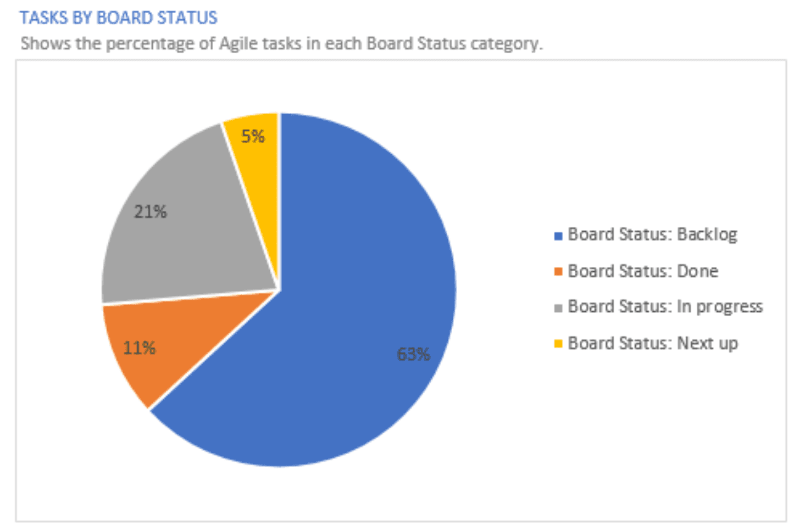This screenshot has width=794, height=532.
Task: Click the gray In progress legend swatch
Action: coord(558,308)
